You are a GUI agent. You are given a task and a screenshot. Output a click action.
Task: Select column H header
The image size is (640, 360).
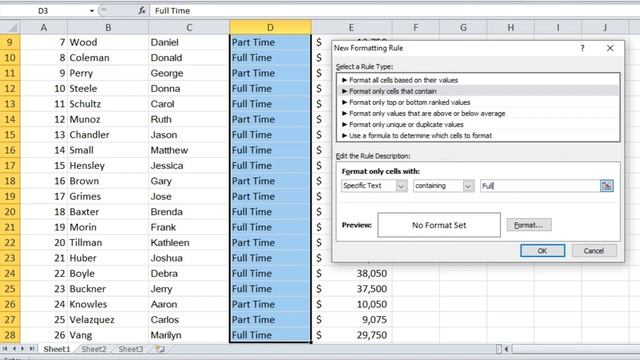point(511,27)
